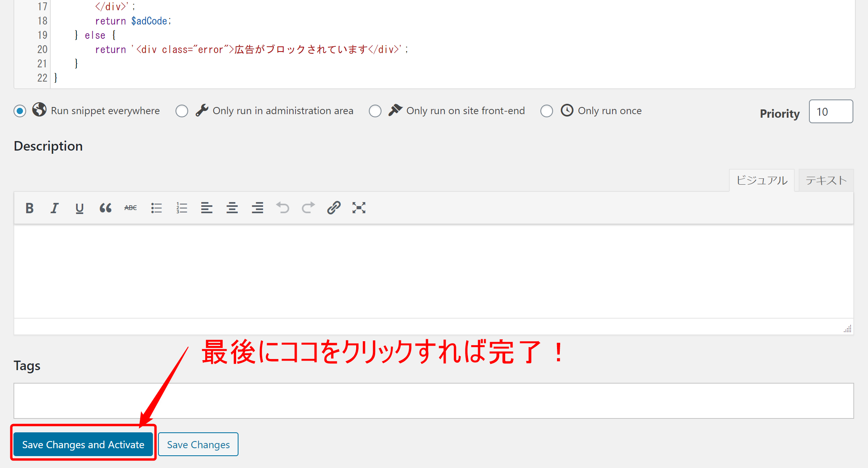Viewport: 868px width, 468px height.
Task: Insert or edit link in the description
Action: pyautogui.click(x=334, y=208)
